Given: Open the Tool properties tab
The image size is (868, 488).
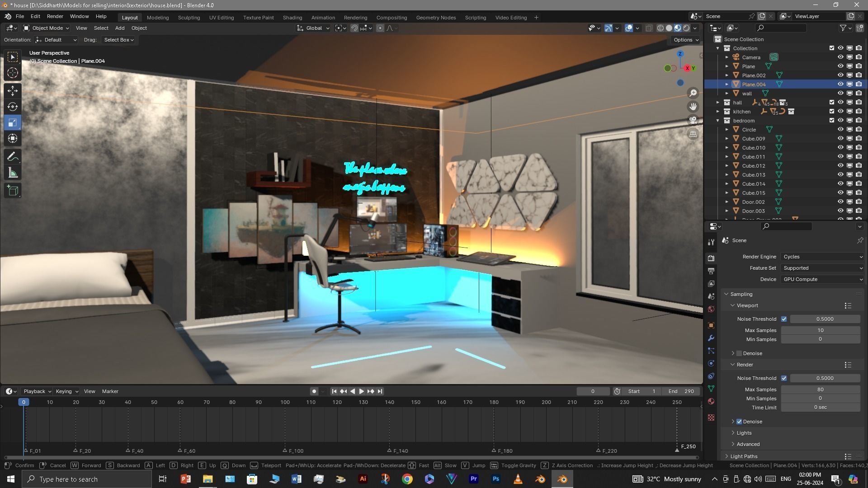Looking at the screenshot, I should point(711,242).
